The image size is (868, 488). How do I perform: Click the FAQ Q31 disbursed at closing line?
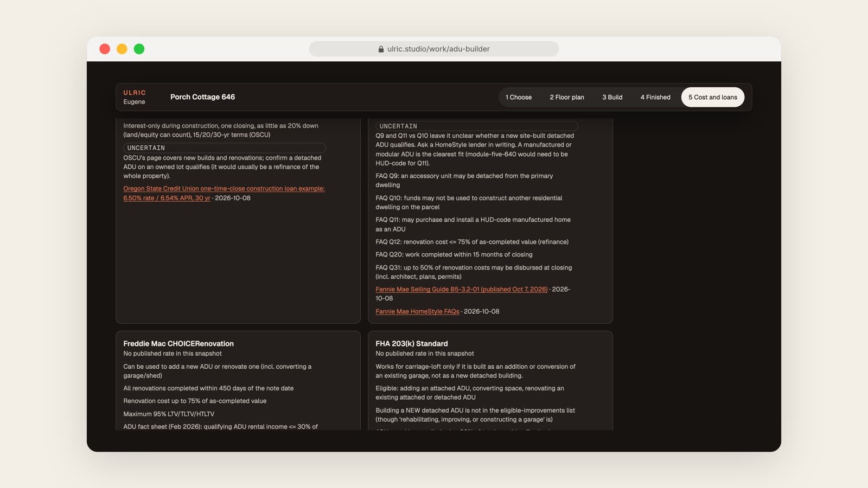(474, 272)
